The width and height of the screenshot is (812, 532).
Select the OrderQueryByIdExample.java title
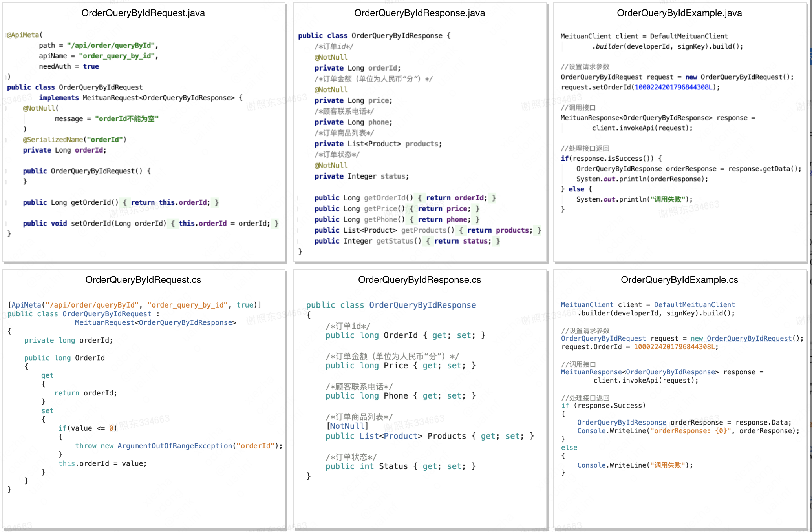point(679,13)
